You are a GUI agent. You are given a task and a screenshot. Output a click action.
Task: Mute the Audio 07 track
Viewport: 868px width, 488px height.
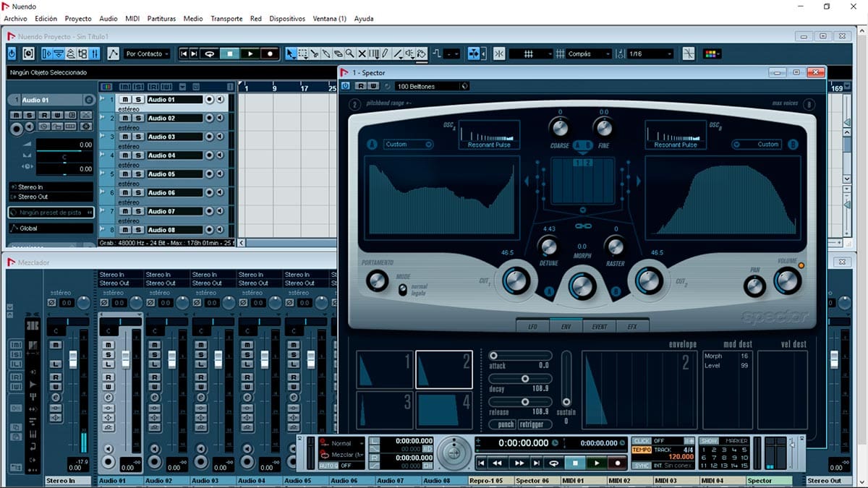click(x=125, y=212)
